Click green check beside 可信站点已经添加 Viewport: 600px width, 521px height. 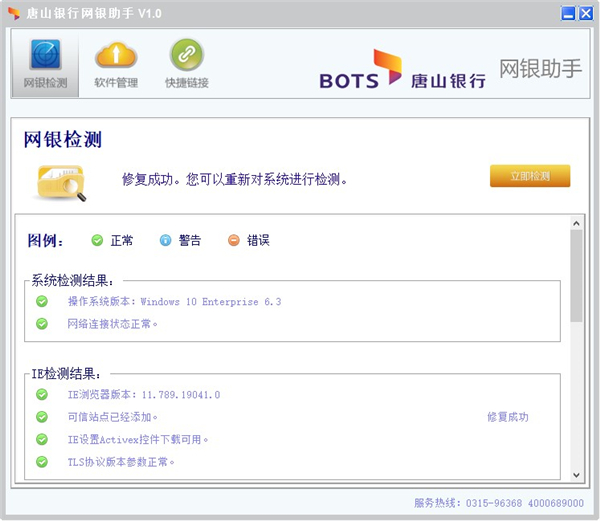coord(42,417)
